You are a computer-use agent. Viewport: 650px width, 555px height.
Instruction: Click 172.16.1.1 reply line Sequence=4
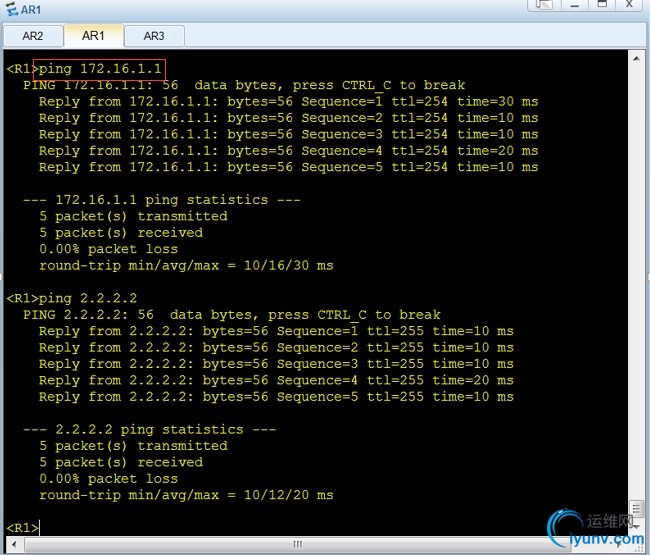[x=289, y=150]
